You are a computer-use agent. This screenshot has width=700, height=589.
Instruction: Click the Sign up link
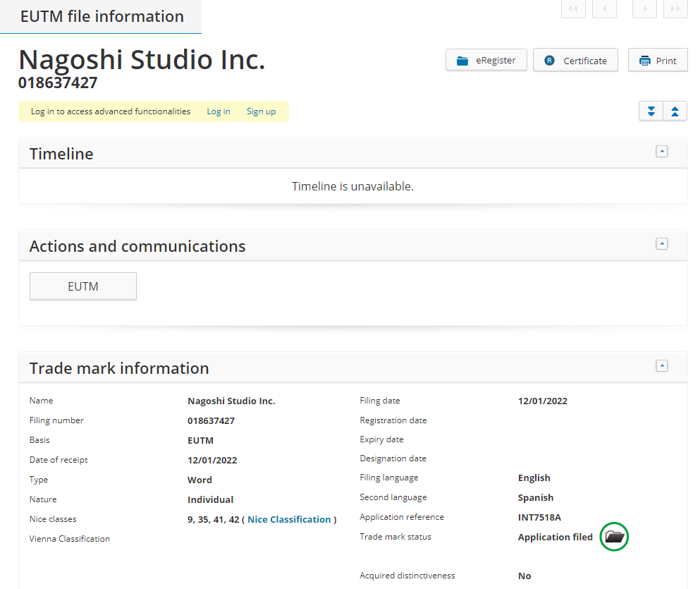tap(261, 111)
